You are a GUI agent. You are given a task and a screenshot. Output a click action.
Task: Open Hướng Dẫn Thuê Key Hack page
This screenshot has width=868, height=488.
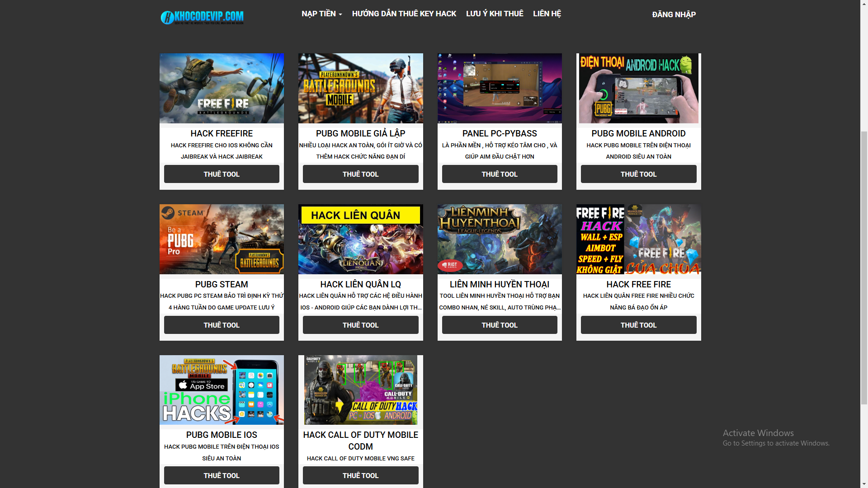404,14
